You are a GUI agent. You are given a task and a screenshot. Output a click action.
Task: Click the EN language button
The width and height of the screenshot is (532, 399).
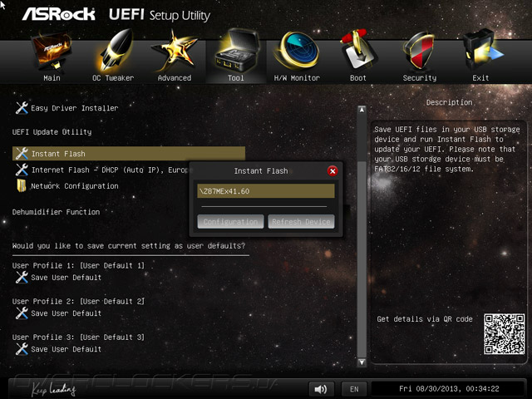point(354,389)
